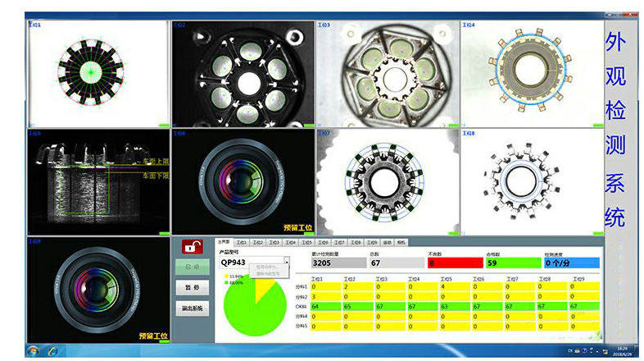Click the 退出系统 exit system button
644x361 pixels.
(191, 308)
